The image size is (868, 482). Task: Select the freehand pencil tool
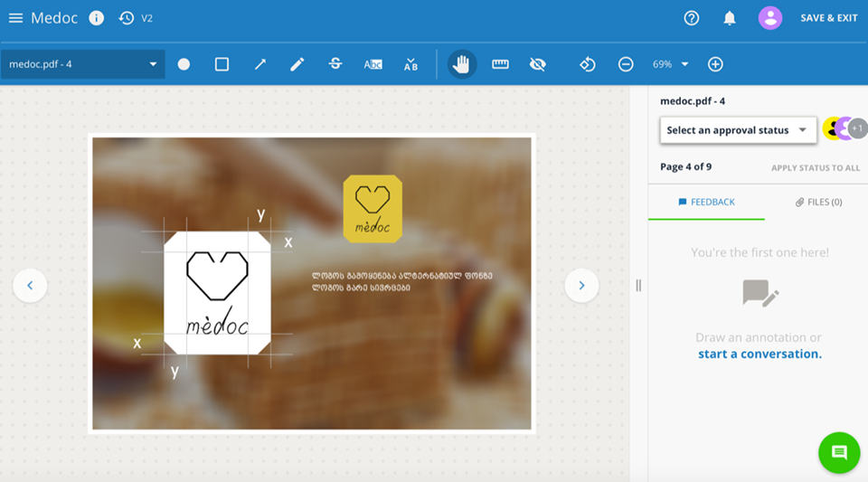(x=297, y=64)
